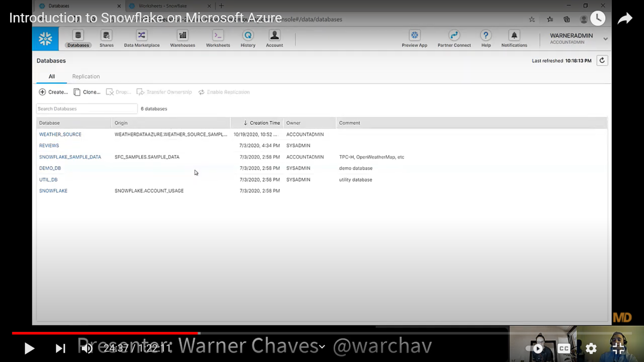
Task: Open the Warehouses section
Action: click(182, 38)
